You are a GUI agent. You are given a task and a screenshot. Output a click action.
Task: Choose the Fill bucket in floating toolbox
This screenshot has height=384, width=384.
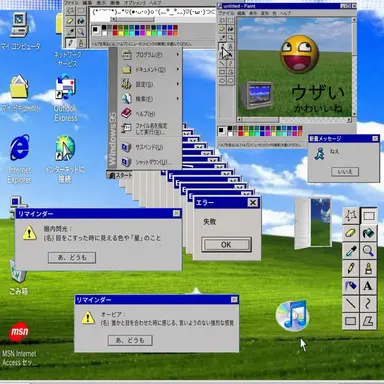click(368, 233)
